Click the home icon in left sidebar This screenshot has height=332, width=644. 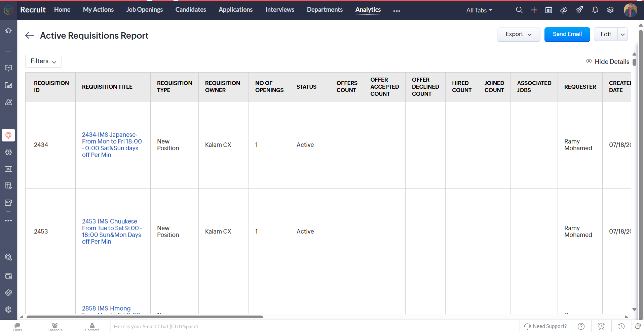click(x=8, y=31)
